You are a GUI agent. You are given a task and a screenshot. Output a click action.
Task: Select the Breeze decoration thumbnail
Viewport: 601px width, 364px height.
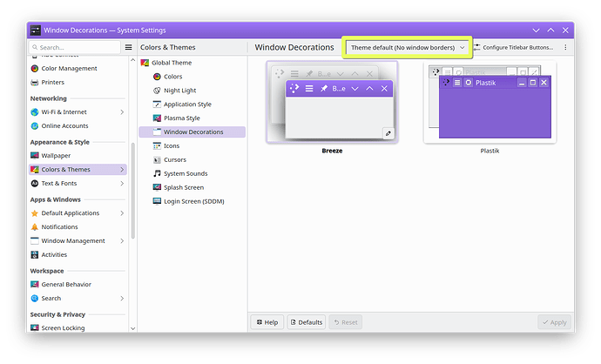point(333,102)
